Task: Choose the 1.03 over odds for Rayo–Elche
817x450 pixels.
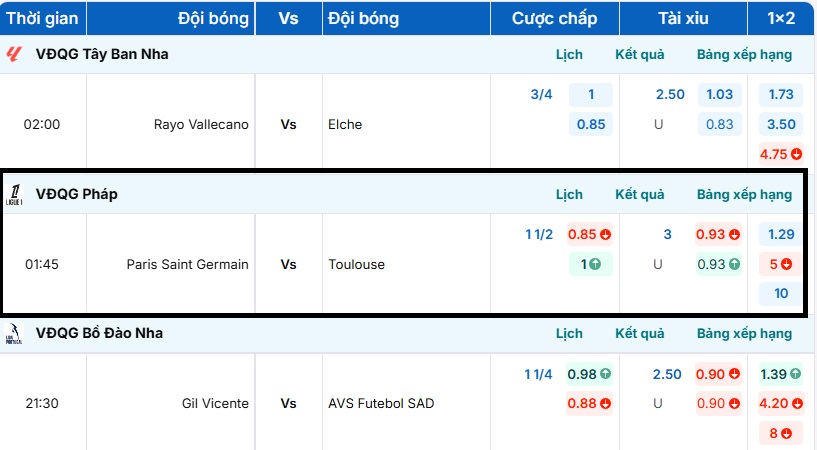Action: coord(719,95)
